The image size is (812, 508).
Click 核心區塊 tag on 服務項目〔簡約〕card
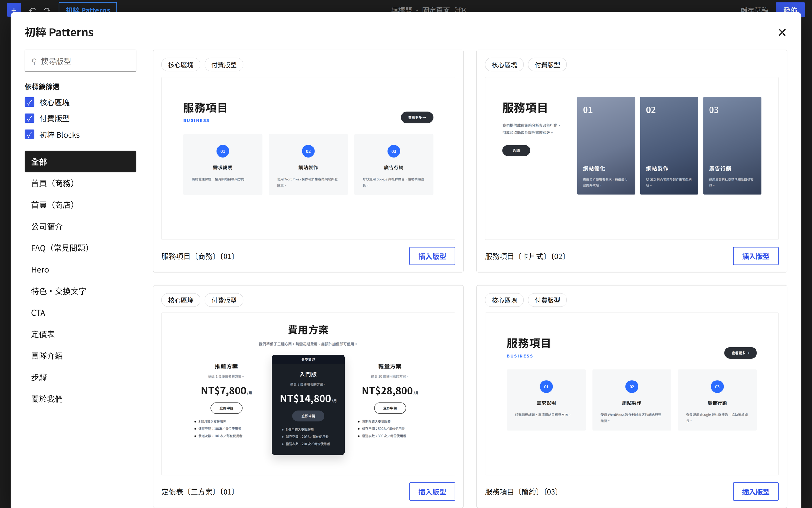504,300
